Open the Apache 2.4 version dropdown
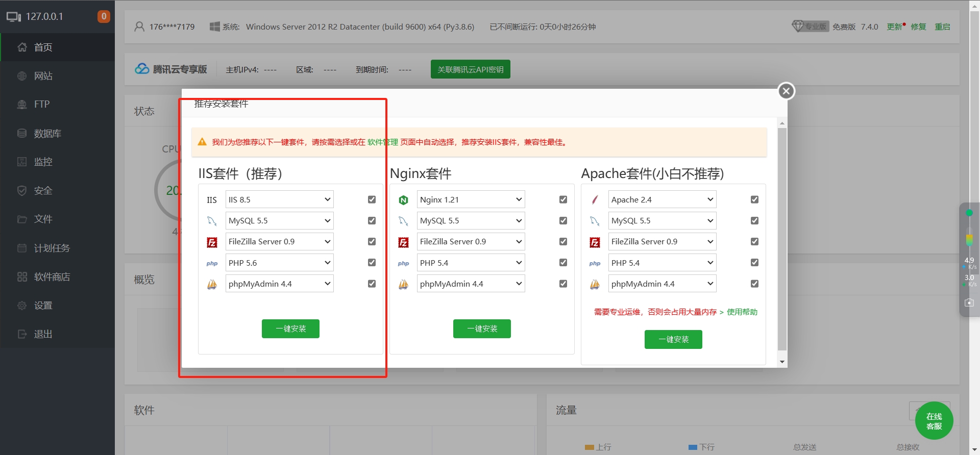The image size is (980, 455). 662,199
